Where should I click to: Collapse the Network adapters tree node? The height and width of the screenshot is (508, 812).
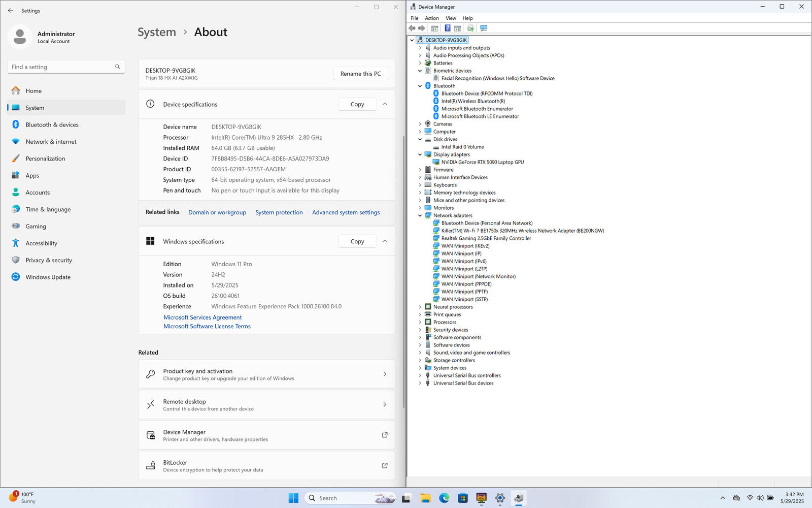point(420,215)
